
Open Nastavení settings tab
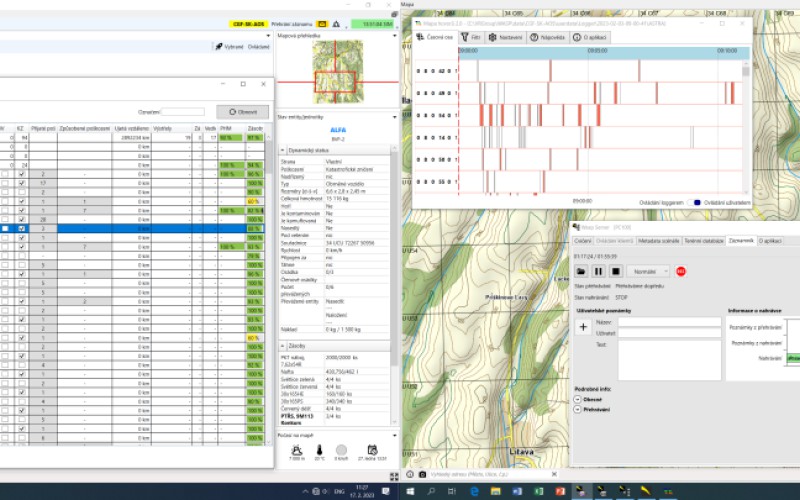click(x=508, y=37)
